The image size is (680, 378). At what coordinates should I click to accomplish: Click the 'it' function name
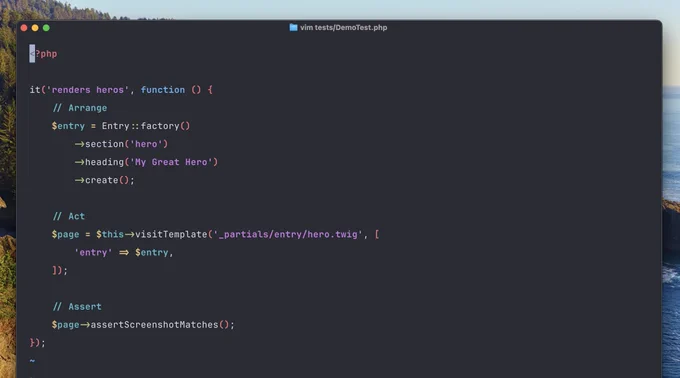[x=35, y=90]
